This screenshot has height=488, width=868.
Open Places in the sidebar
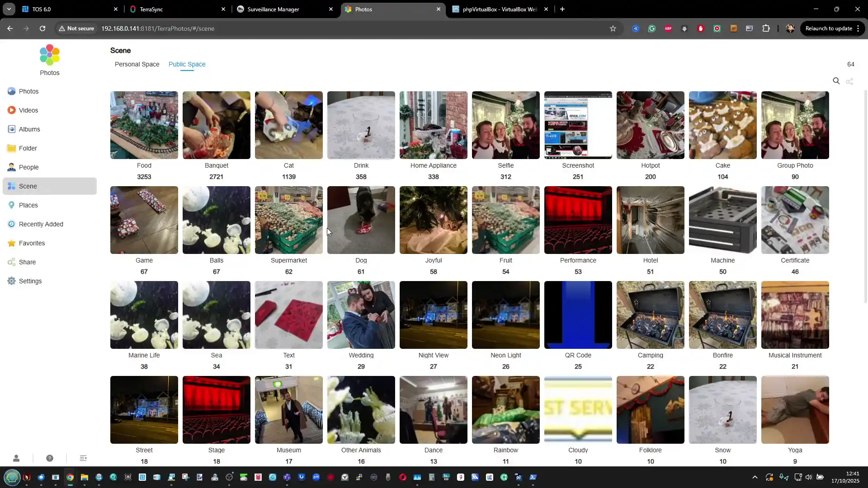(x=28, y=205)
